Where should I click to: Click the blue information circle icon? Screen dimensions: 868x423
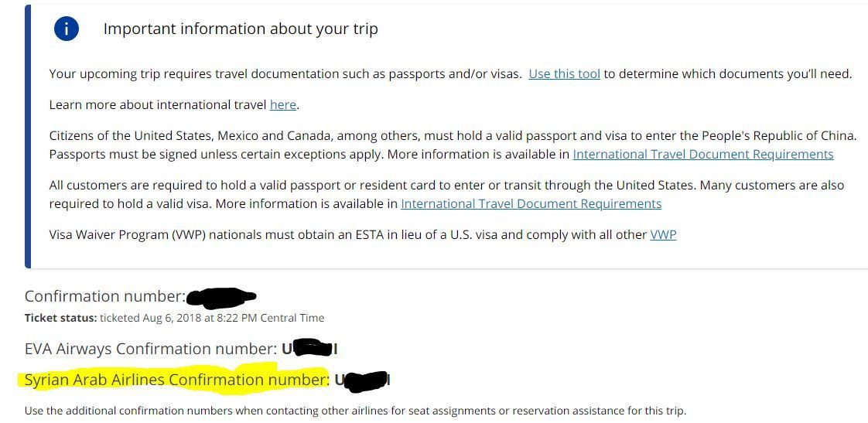pyautogui.click(x=67, y=29)
